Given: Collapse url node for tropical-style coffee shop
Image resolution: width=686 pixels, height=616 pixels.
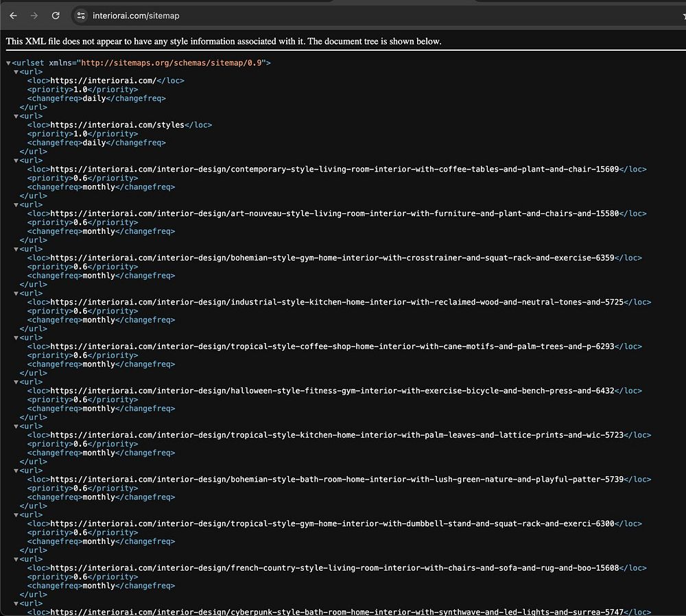Looking at the screenshot, I should (x=16, y=337).
